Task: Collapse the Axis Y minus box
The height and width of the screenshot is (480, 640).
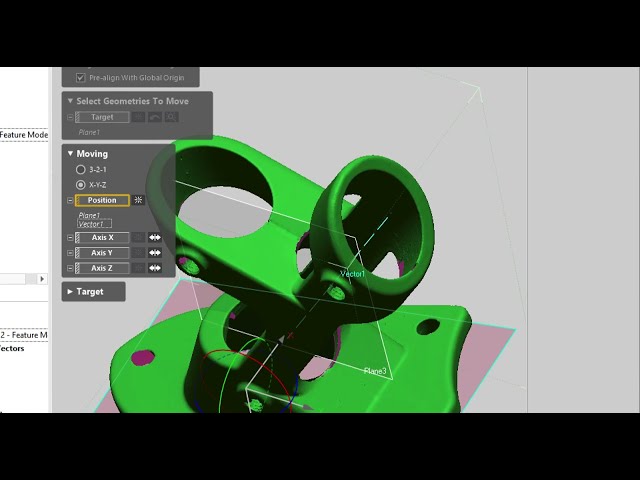Action: (70, 253)
